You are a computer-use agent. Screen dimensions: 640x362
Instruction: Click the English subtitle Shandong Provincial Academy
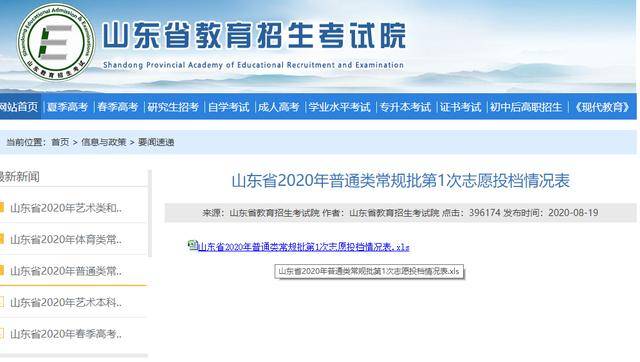tap(253, 65)
